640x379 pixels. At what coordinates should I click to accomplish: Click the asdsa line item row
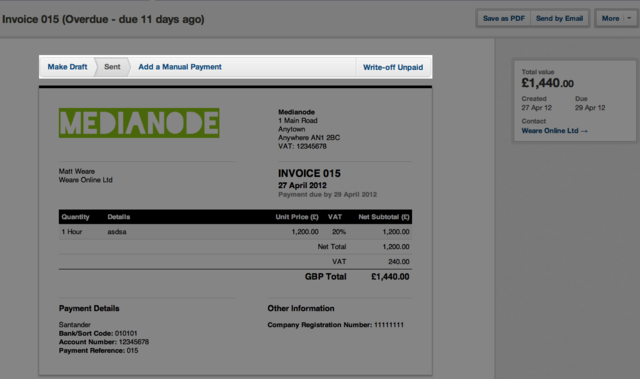235,232
